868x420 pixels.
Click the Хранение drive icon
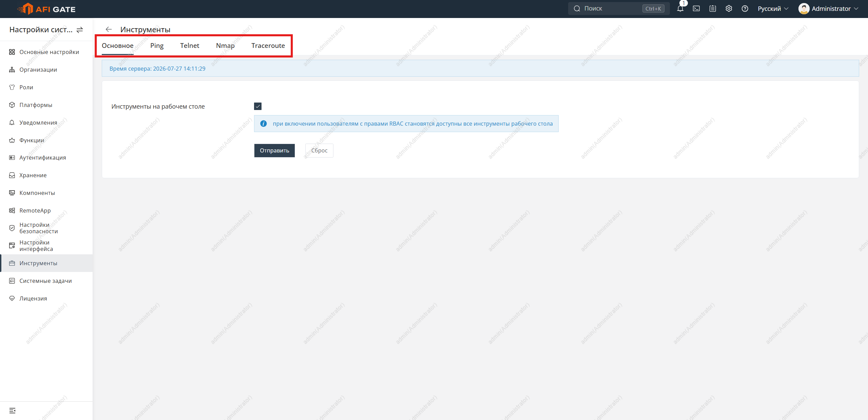tap(12, 175)
